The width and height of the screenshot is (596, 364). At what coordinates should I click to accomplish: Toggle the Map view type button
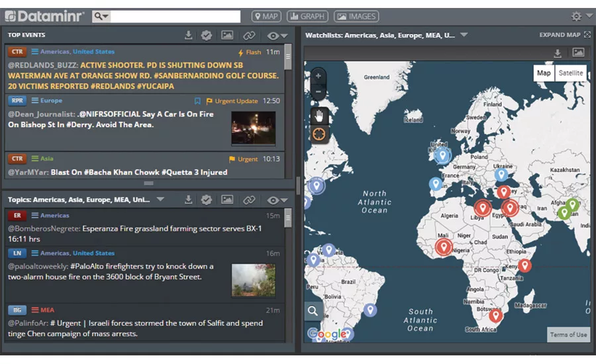pos(544,73)
